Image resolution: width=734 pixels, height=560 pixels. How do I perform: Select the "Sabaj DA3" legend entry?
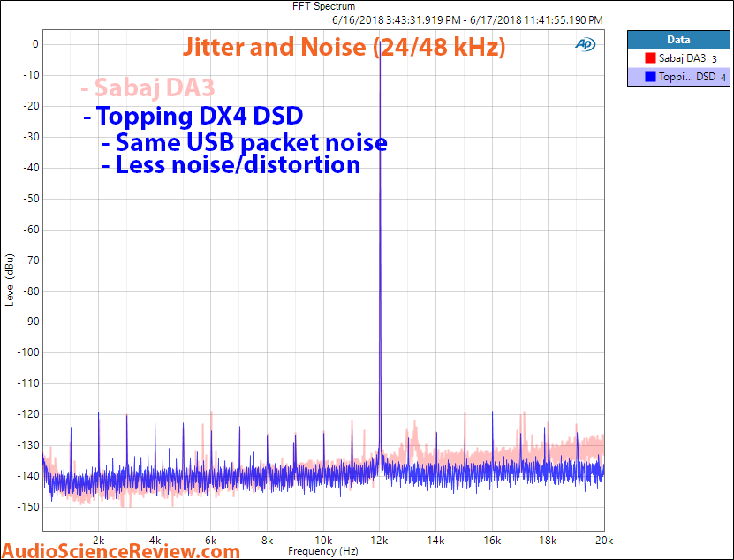pyautogui.click(x=678, y=58)
